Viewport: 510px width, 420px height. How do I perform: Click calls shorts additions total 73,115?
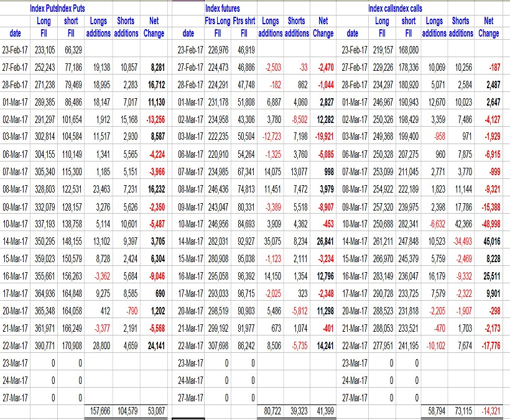click(460, 411)
